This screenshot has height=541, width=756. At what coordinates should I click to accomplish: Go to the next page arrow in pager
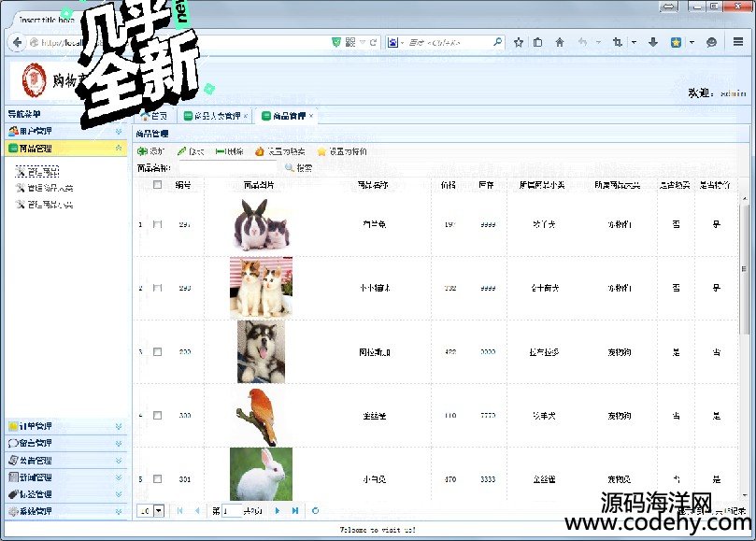click(278, 510)
